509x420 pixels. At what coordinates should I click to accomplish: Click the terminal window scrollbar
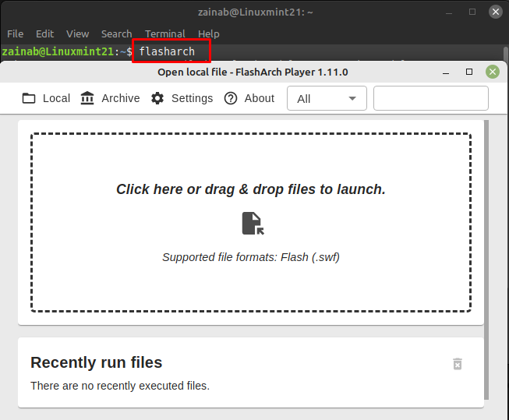point(505,54)
